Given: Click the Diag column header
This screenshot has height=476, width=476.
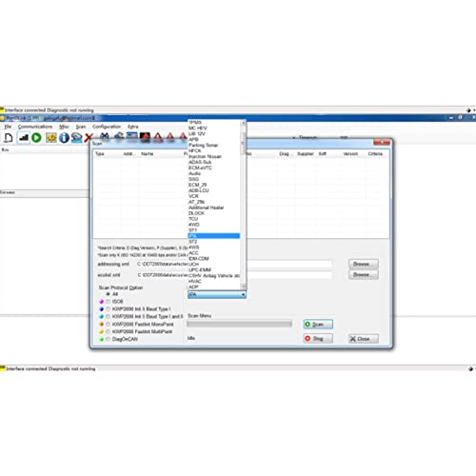Looking at the screenshot, I should [284, 154].
